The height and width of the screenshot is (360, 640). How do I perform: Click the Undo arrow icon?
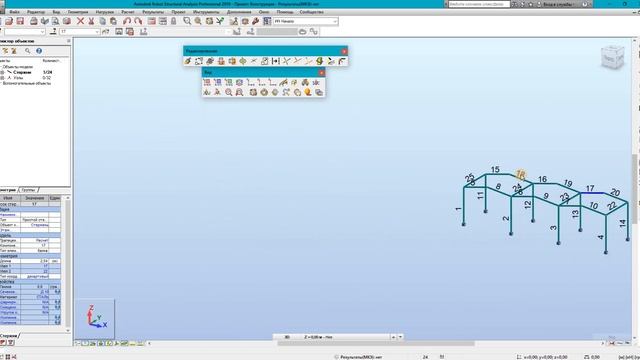click(x=127, y=21)
